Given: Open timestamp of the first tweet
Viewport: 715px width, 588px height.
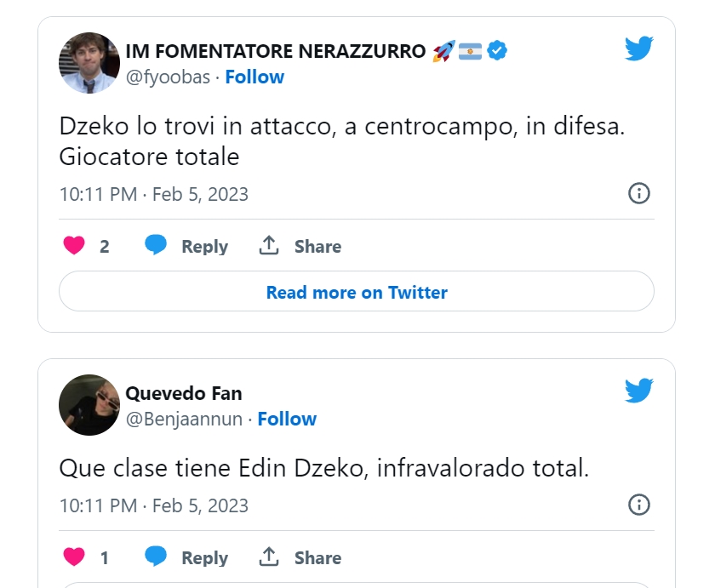Looking at the screenshot, I should click(153, 194).
